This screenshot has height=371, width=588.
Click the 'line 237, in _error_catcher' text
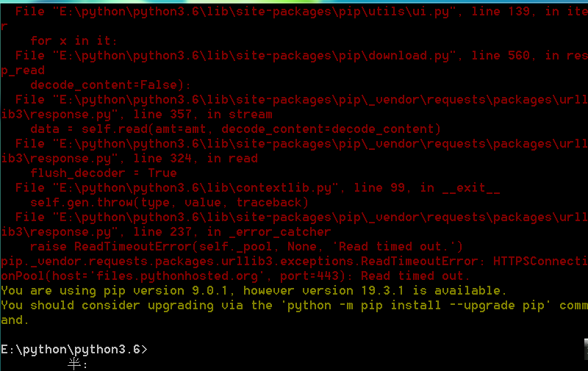232,232
